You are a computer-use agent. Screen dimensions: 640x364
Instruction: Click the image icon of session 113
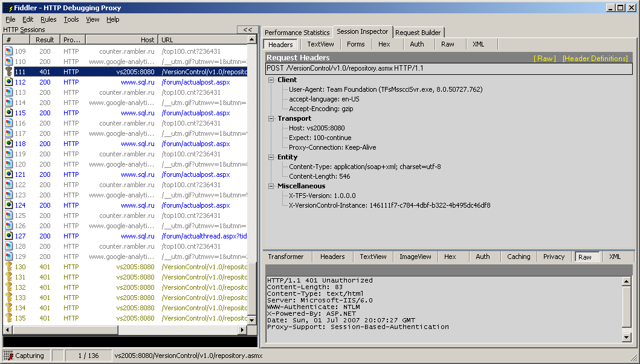pyautogui.click(x=8, y=92)
